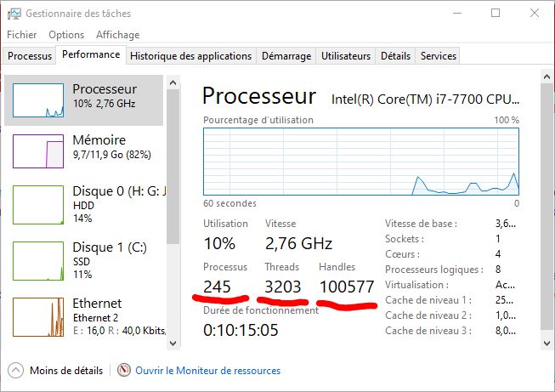The width and height of the screenshot is (555, 392).
Task: Click the Resource Monitor icon
Action: pos(125,371)
